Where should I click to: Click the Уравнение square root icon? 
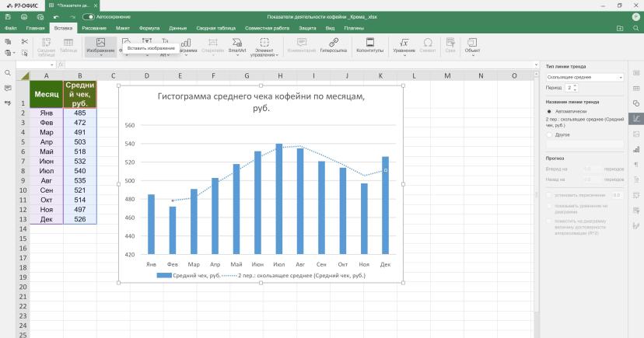(x=404, y=42)
